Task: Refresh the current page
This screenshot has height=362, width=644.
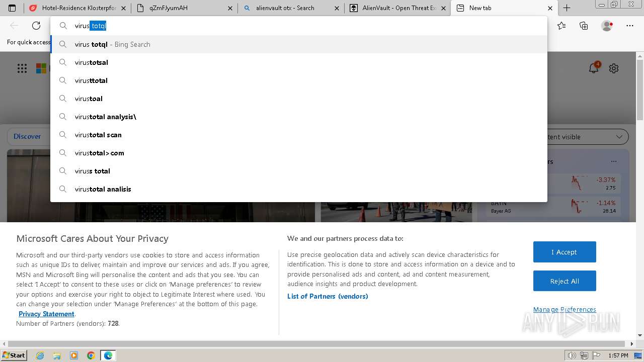Action: coord(36,26)
